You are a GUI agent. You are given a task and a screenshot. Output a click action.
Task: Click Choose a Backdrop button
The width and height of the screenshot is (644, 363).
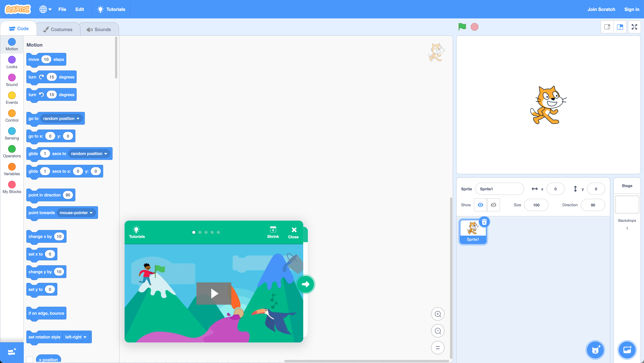click(627, 350)
